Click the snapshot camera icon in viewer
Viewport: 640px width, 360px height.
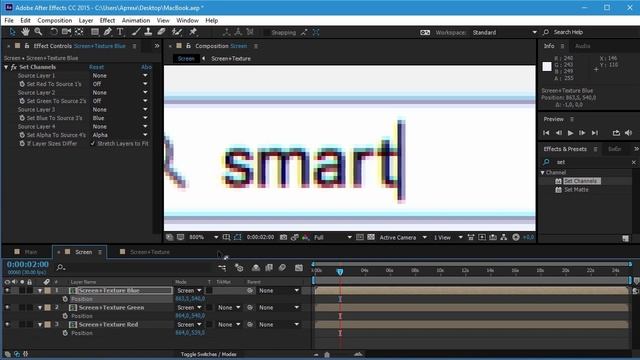click(283, 237)
